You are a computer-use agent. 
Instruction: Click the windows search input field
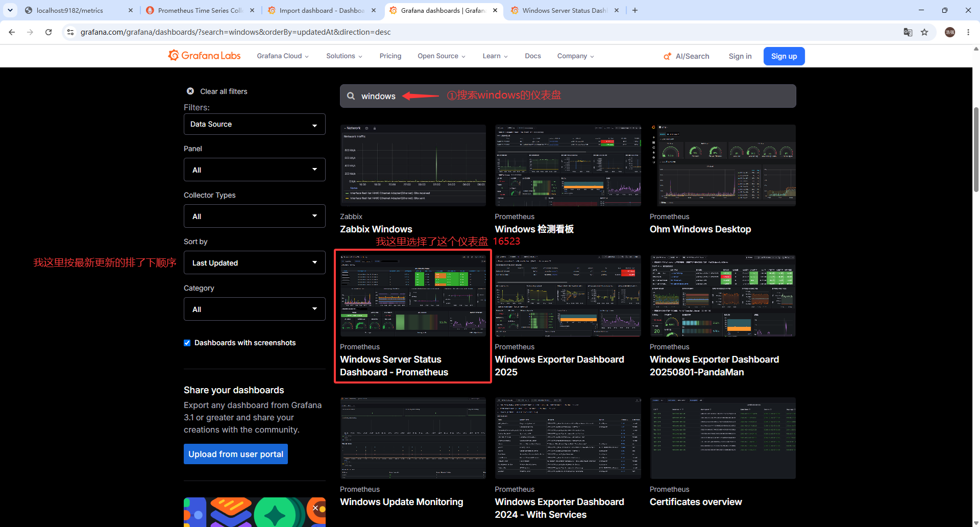568,96
